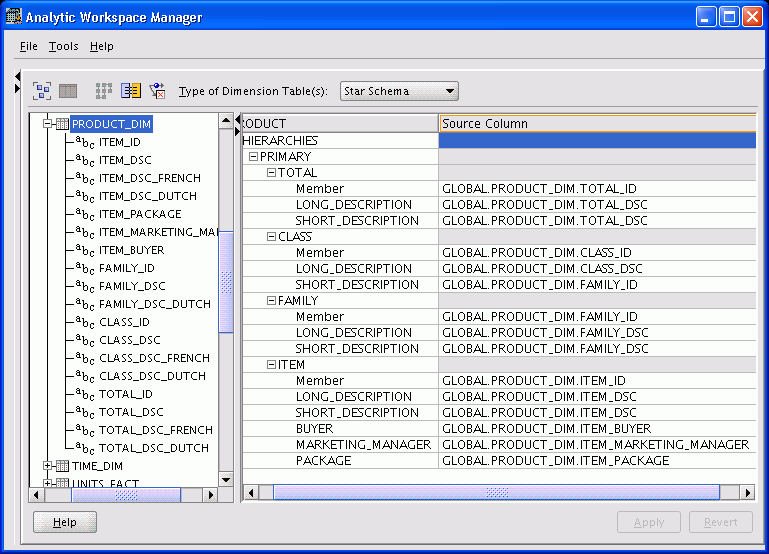
Task: Click the abc icon beside TOTAL_DSC
Action: 85,412
